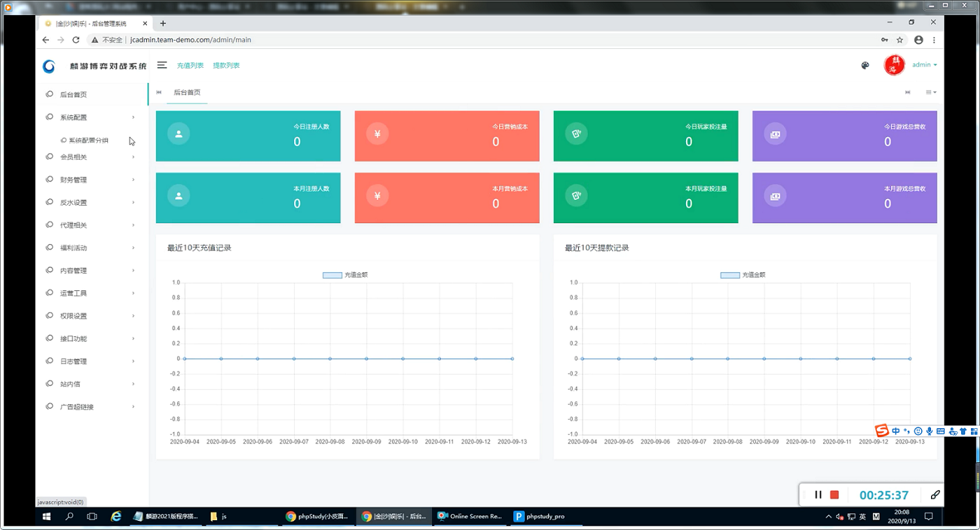This screenshot has width=980, height=530.
Task: Open the 充值列表 link in header
Action: (x=190, y=66)
